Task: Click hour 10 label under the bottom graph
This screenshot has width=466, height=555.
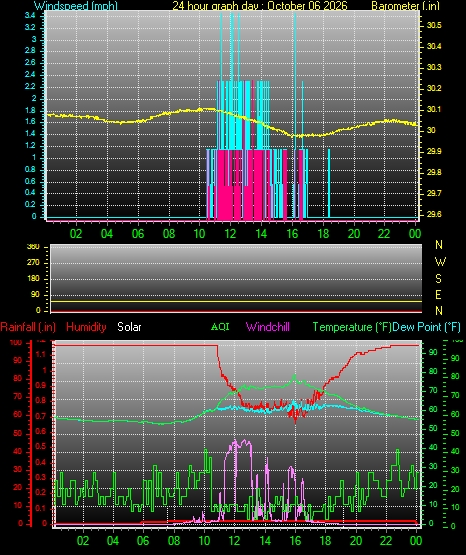Action: [x=204, y=540]
